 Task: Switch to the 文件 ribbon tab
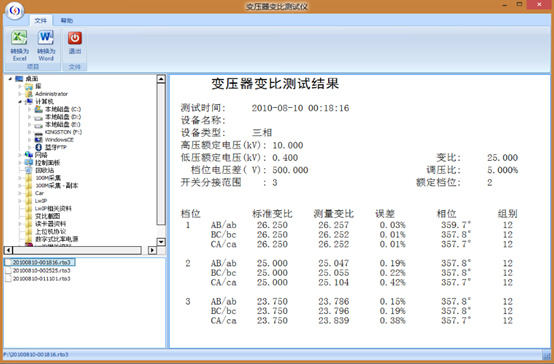pos(41,20)
